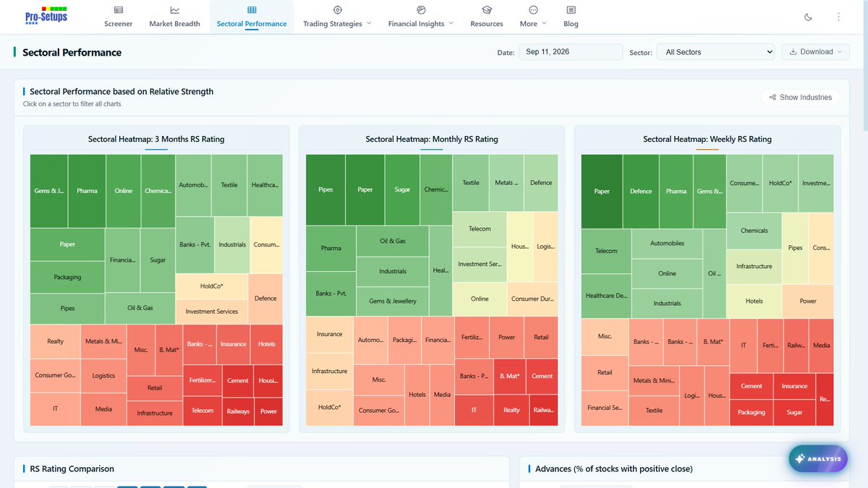Toggle dark mode with the moon icon
The height and width of the screenshot is (488, 868).
808,17
